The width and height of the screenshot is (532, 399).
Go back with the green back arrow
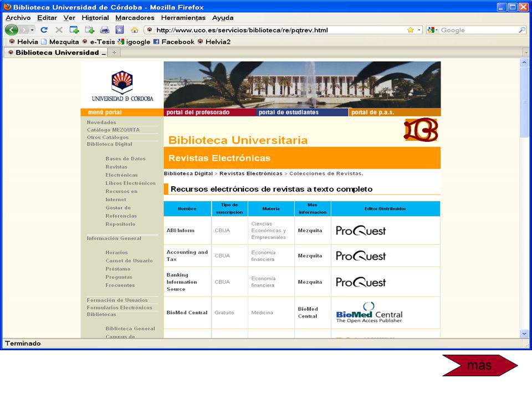[x=12, y=30]
